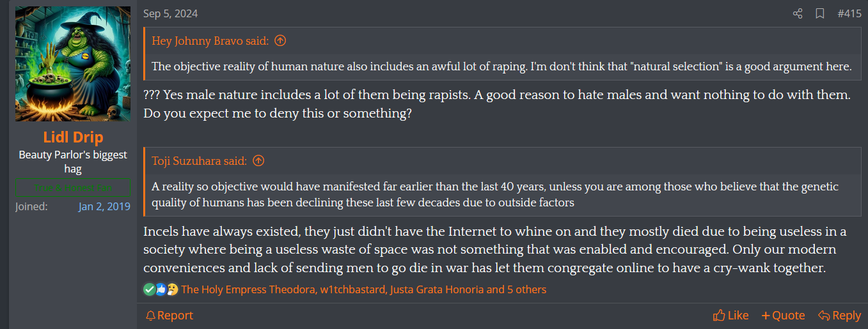This screenshot has height=329, width=868.
Task: Click the Sep 5, 2024 post date
Action: 171,13
